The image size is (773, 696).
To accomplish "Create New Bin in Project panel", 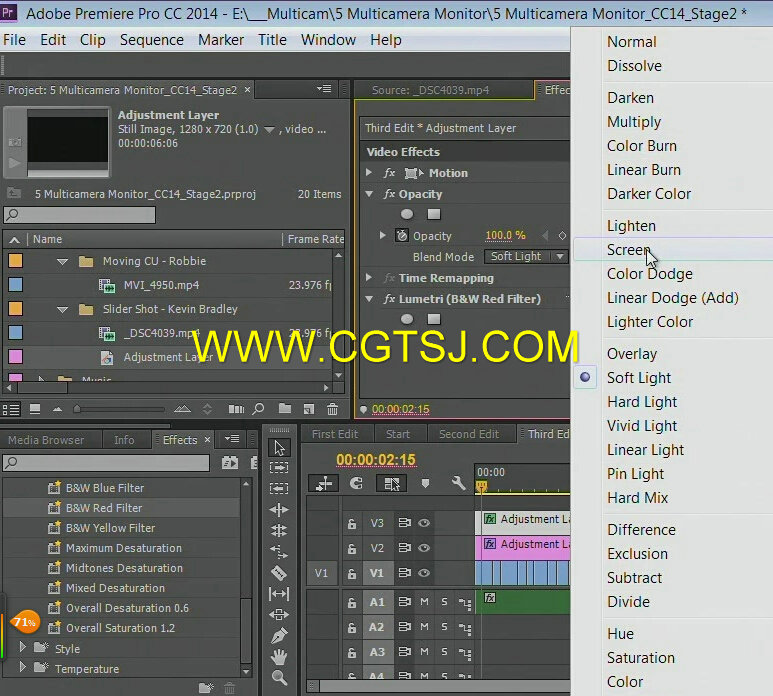I will [x=284, y=409].
